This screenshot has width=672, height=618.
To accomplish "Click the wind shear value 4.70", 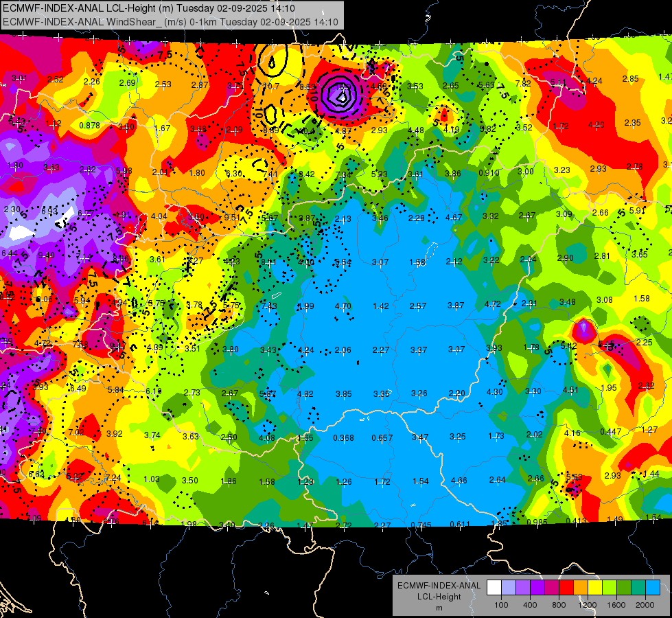I will tap(343, 306).
